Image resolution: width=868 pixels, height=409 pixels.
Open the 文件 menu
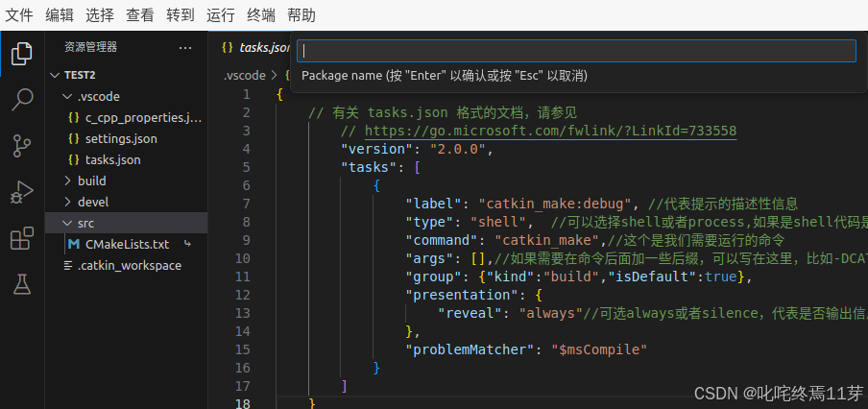[x=19, y=15]
